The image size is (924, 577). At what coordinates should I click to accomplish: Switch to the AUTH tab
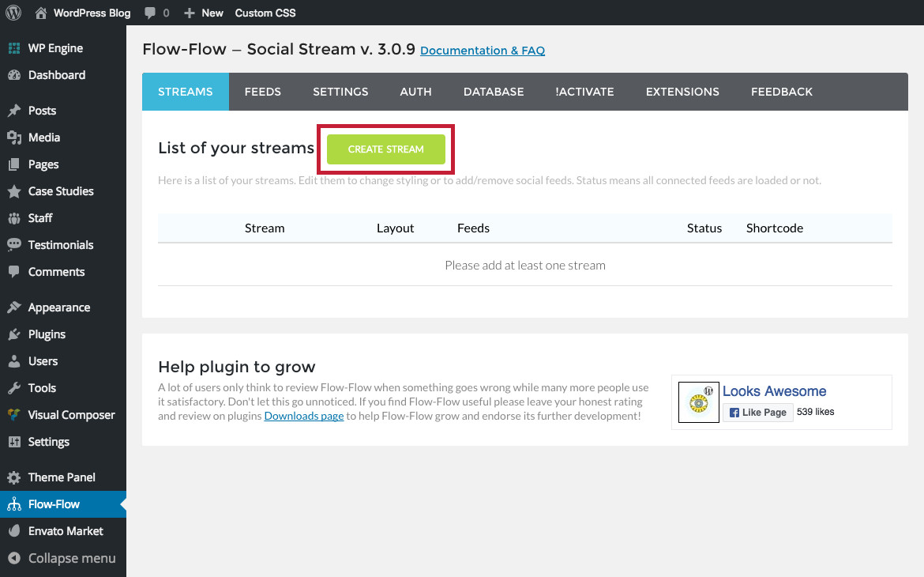coord(416,92)
